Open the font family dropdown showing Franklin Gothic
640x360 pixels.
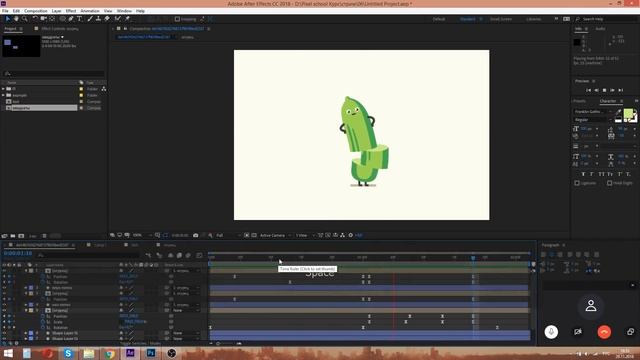coord(593,111)
